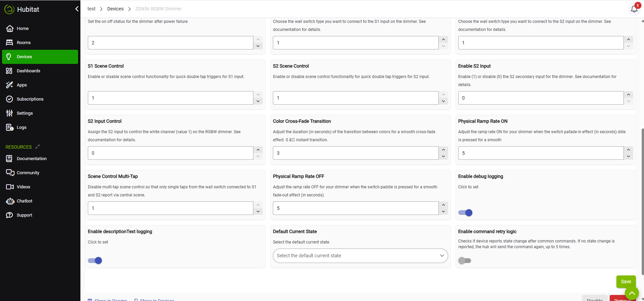This screenshot has height=301, width=644.
Task: Open the Apps wand icon
Action: point(9,85)
